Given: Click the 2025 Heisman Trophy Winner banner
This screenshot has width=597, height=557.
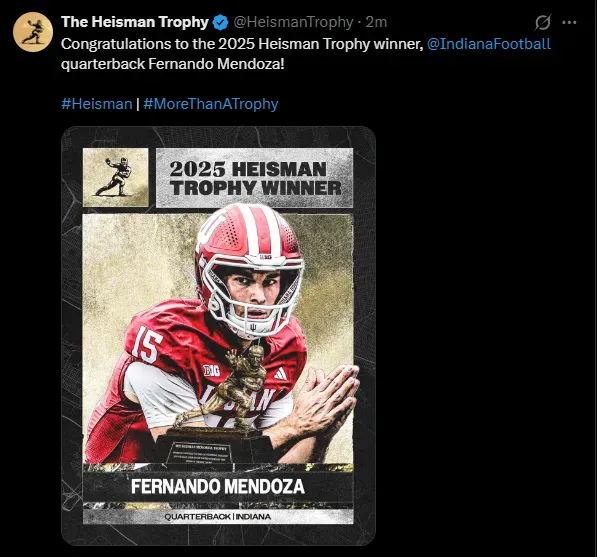Looking at the screenshot, I should click(x=255, y=178).
